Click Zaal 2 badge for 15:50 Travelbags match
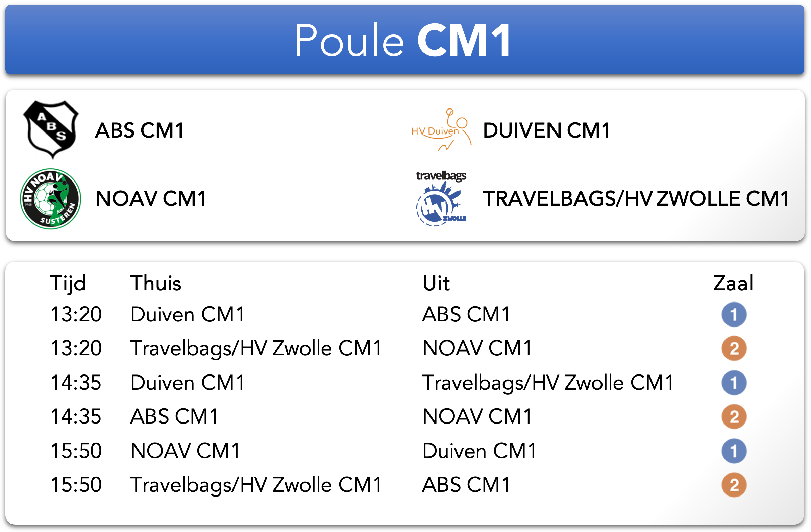The height and width of the screenshot is (532, 811). (x=734, y=485)
